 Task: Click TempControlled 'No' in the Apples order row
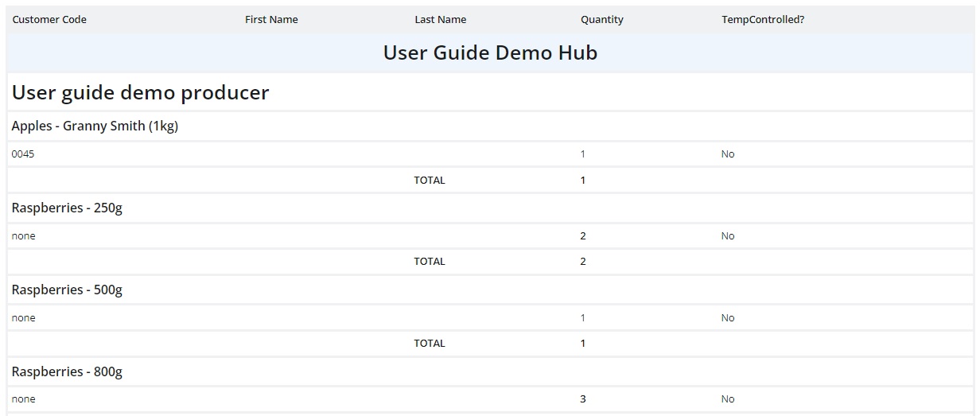(x=727, y=154)
